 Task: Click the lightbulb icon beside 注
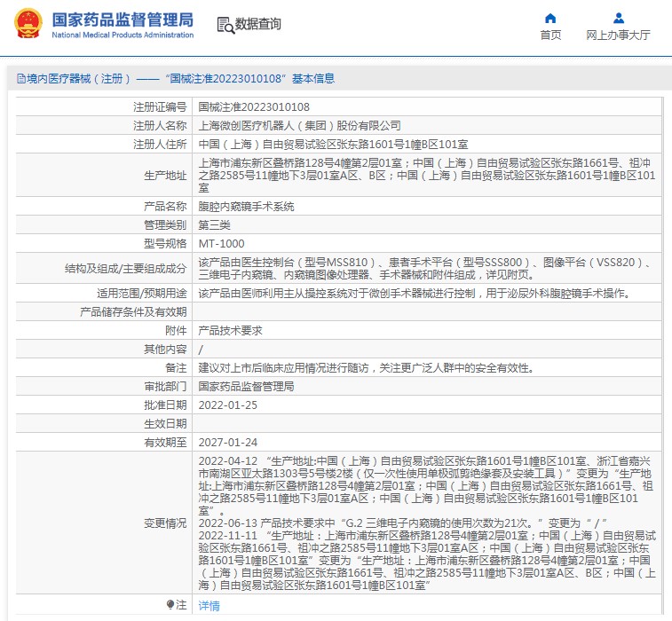[170, 605]
